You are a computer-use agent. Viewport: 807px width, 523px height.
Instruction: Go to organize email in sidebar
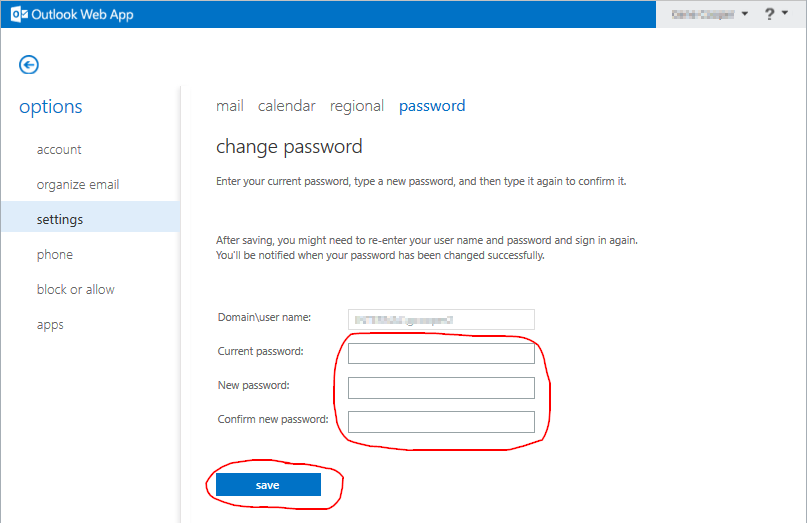pyautogui.click(x=78, y=185)
